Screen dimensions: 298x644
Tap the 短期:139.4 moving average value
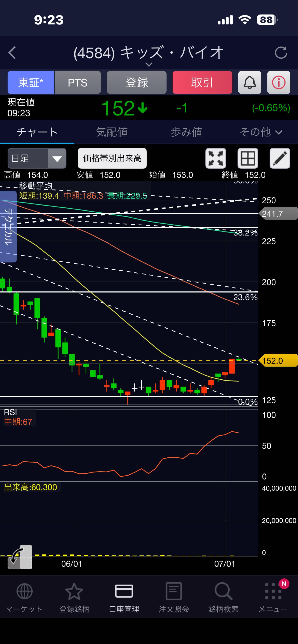(x=39, y=196)
